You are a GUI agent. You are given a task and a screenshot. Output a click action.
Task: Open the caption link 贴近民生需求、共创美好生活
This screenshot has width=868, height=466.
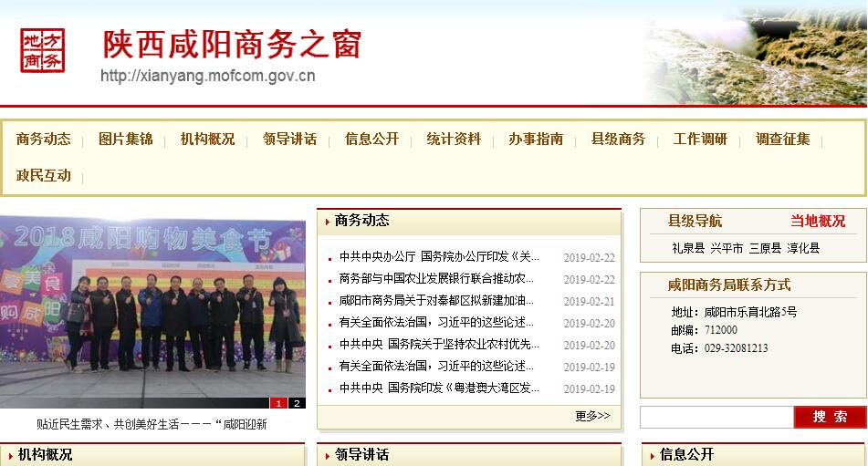click(x=152, y=424)
